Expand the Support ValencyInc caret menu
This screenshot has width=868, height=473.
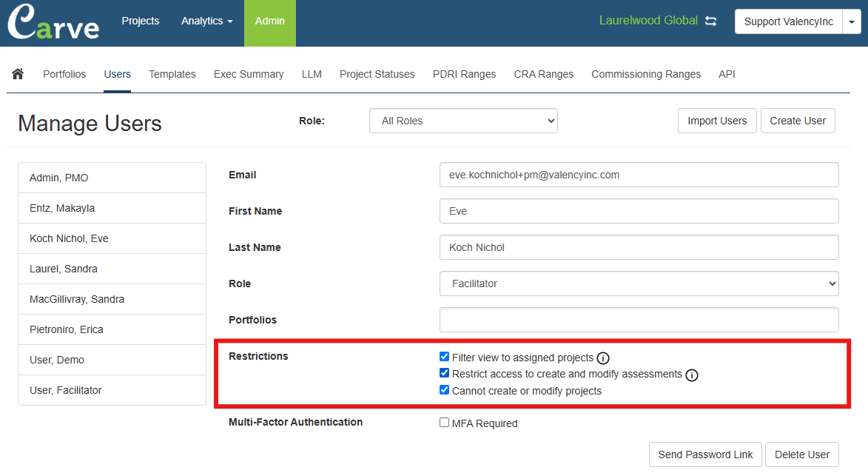[x=852, y=22]
